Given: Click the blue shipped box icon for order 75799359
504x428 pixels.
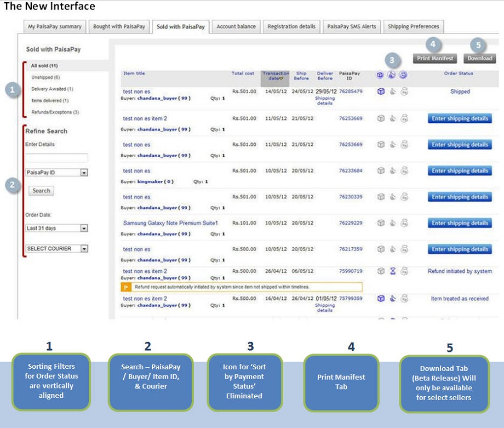Looking at the screenshot, I should [x=381, y=299].
